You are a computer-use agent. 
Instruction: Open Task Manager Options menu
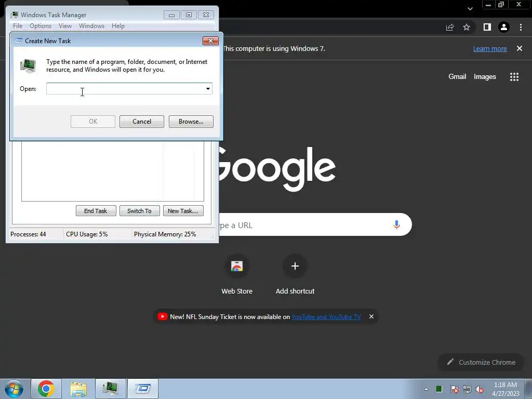coord(41,26)
